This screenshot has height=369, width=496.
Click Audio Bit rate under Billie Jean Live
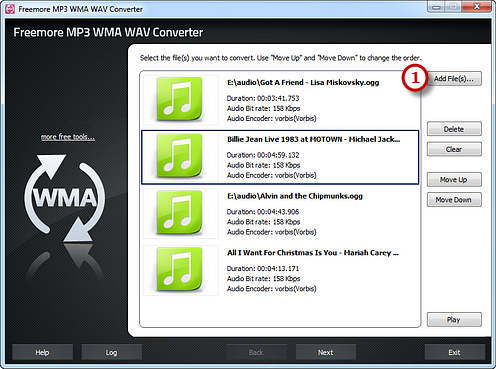[x=263, y=165]
